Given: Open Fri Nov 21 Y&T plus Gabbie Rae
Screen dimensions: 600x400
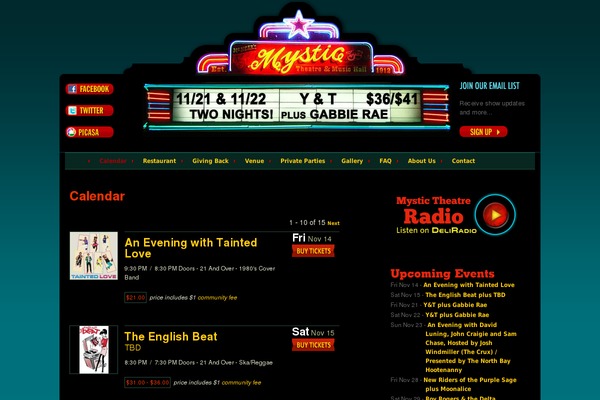Looking at the screenshot, I should 455,305.
